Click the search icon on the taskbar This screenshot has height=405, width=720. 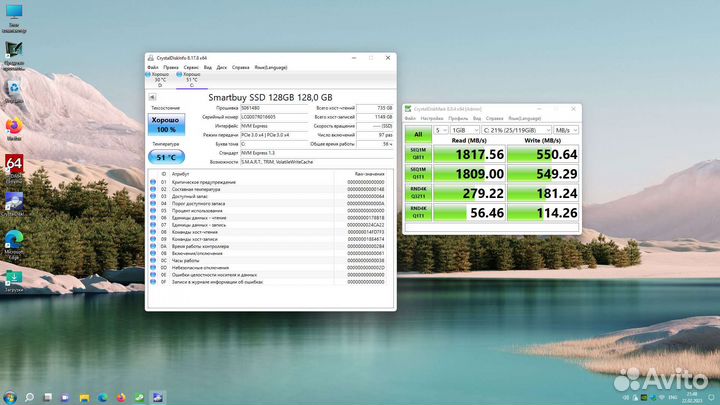pos(29,397)
